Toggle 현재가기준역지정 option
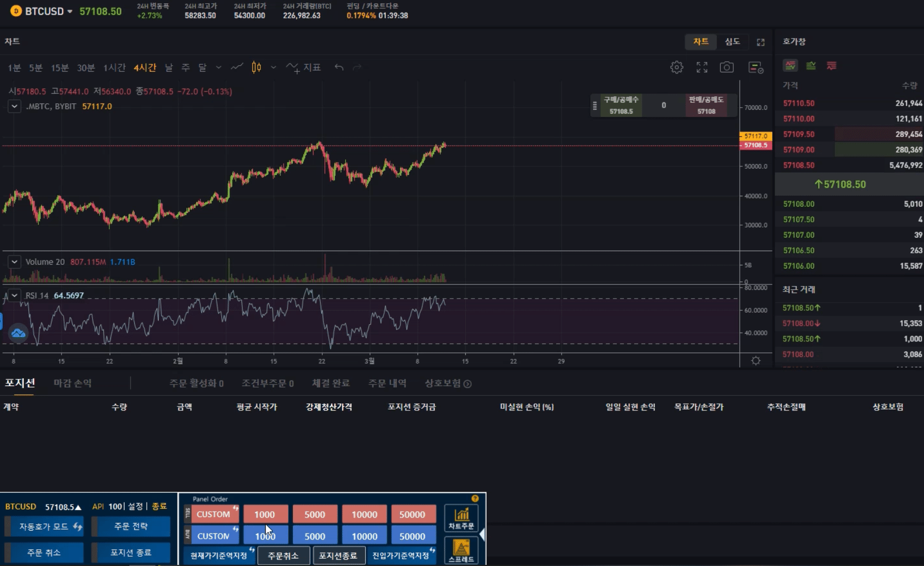This screenshot has height=566, width=924. 219,556
